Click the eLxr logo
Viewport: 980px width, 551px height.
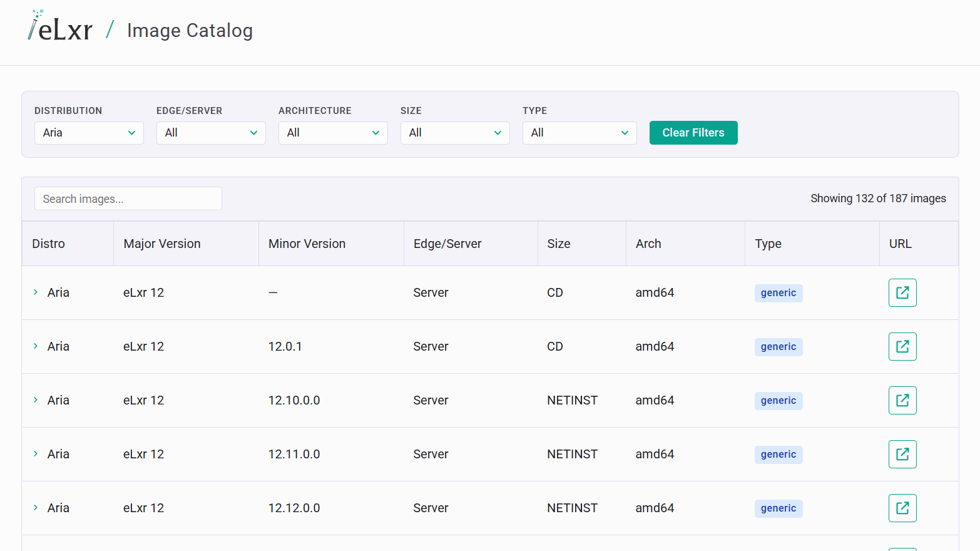(x=60, y=26)
